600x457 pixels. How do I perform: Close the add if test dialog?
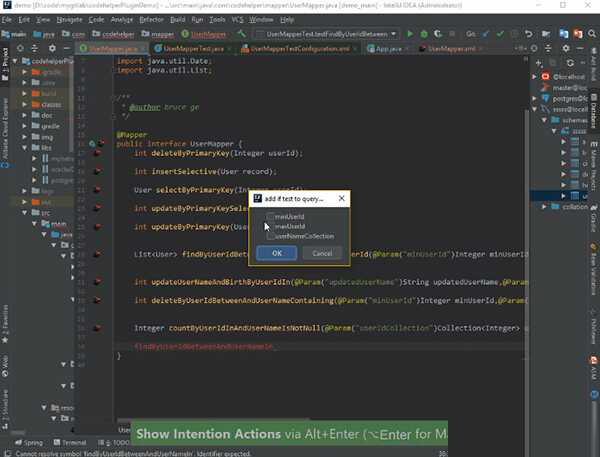[342, 199]
